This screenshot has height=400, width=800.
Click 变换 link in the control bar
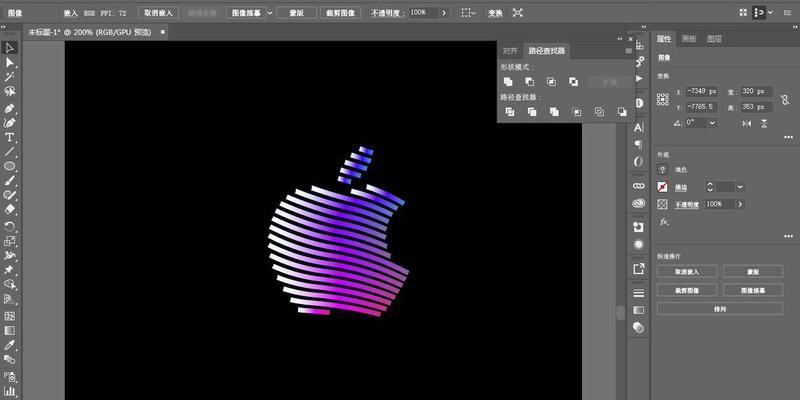coord(495,13)
